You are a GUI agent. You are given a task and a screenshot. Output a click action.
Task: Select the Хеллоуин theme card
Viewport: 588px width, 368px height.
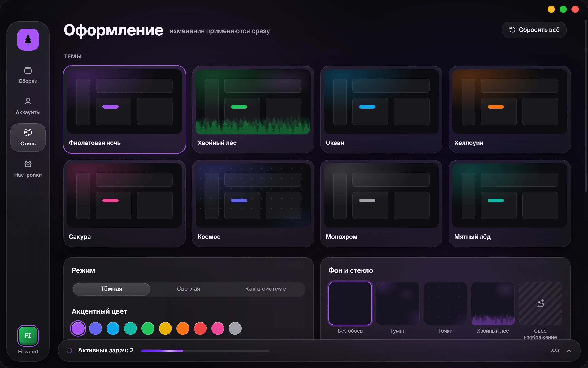coord(509,109)
